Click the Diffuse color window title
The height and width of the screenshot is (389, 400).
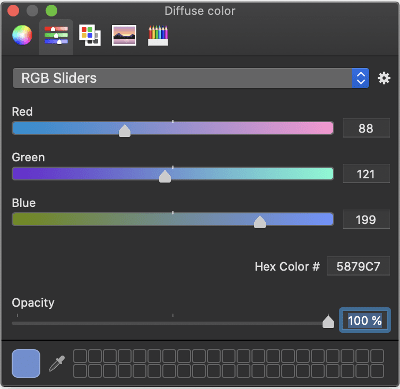pos(200,11)
